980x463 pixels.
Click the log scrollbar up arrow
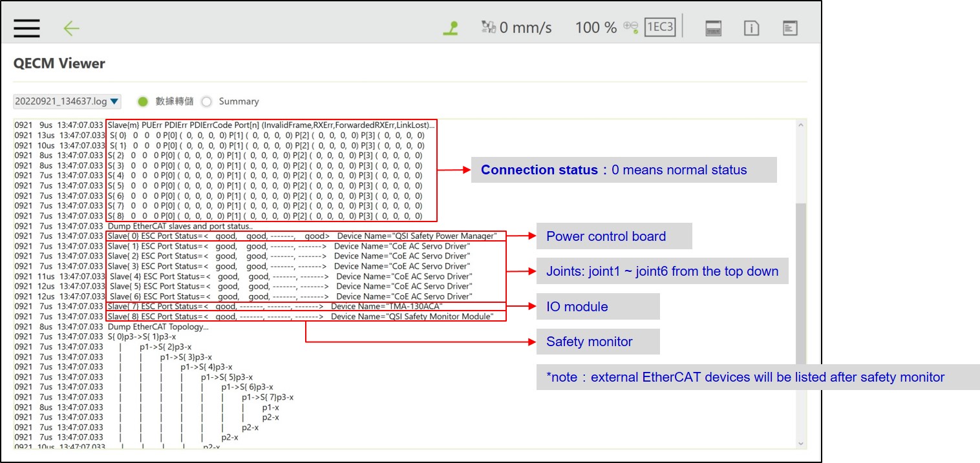pyautogui.click(x=801, y=125)
